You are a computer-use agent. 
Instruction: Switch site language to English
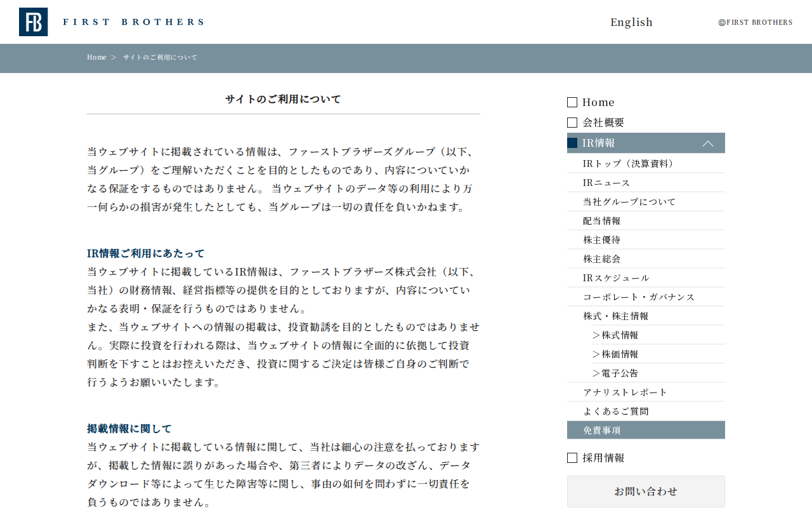[631, 22]
